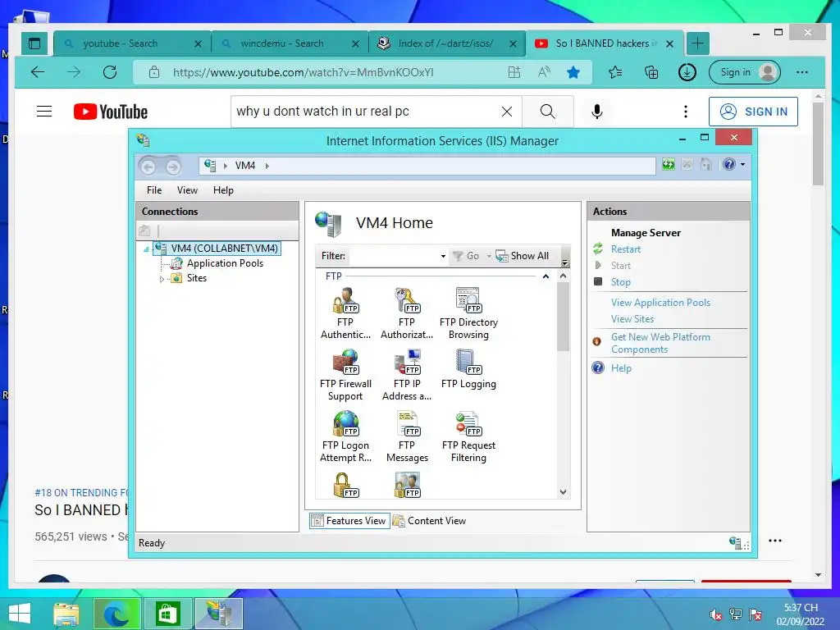Open help icon dropdown arrow
Screen dimensions: 840x630
point(742,164)
